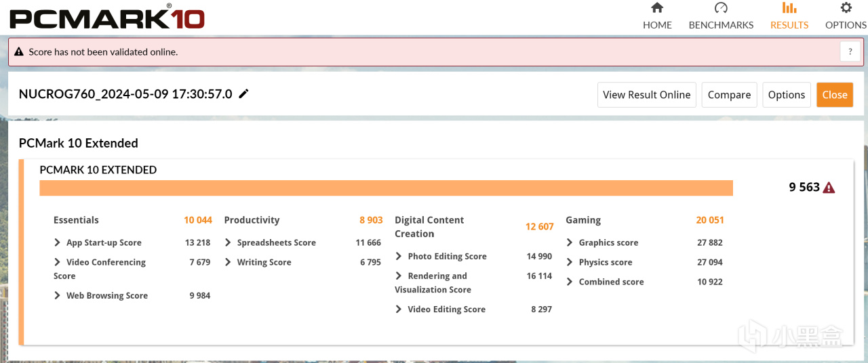Click the alert icon in validation banner

click(x=19, y=51)
